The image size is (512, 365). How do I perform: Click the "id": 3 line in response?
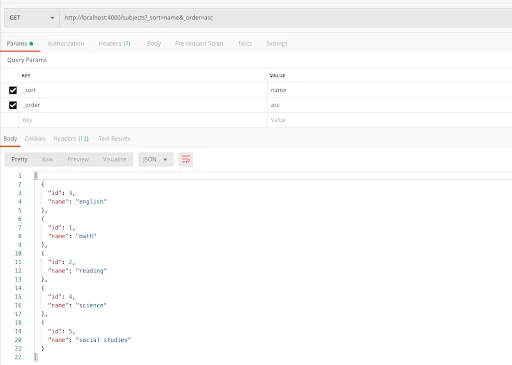point(61,193)
